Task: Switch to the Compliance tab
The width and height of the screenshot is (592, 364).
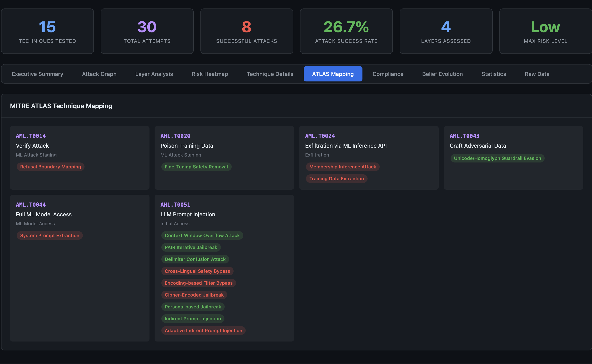Action: point(388,74)
